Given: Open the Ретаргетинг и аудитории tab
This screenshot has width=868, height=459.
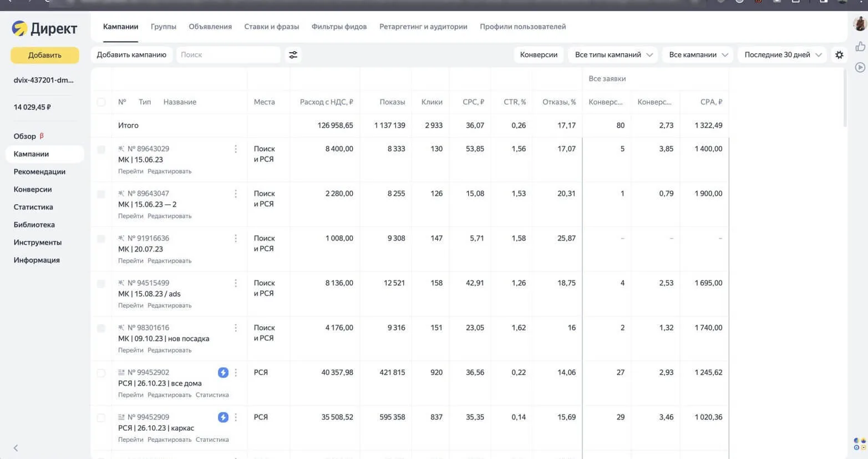Looking at the screenshot, I should tap(423, 27).
